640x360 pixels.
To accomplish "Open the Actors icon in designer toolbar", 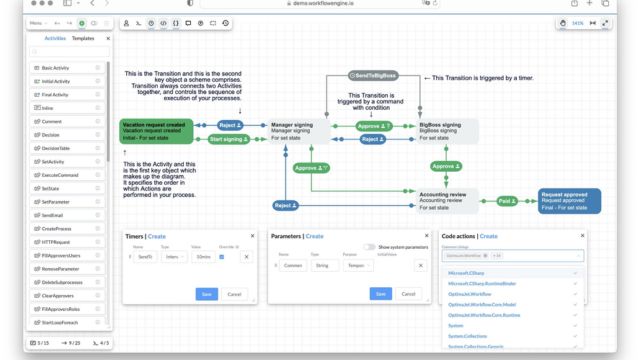I will click(x=126, y=23).
